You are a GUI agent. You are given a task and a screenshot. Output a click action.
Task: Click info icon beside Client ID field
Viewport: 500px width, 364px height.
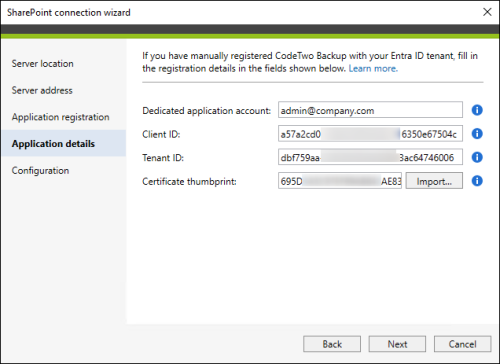click(x=477, y=134)
